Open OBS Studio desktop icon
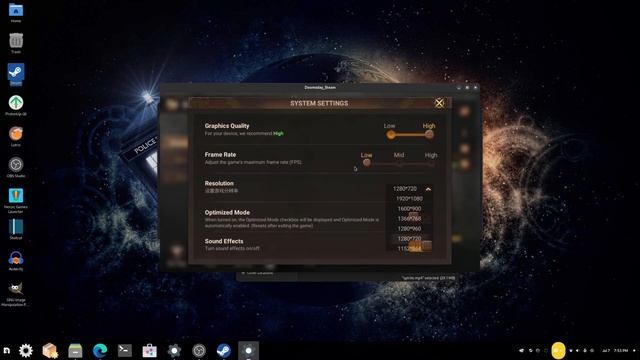This screenshot has width=640, height=360. click(16, 167)
